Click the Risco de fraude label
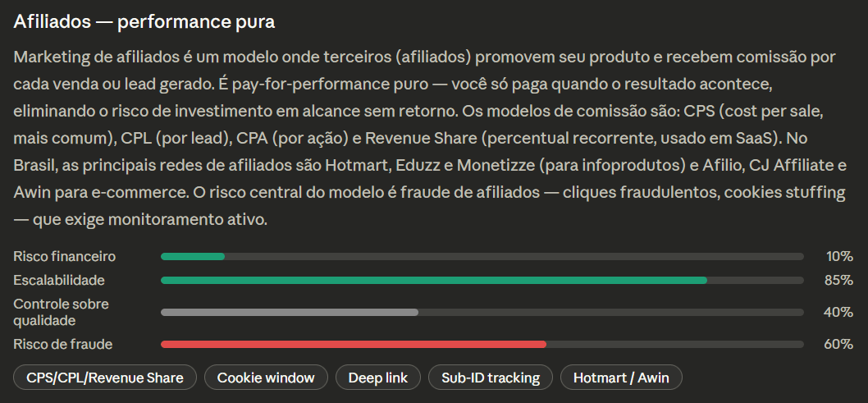The height and width of the screenshot is (403, 868). click(x=62, y=345)
